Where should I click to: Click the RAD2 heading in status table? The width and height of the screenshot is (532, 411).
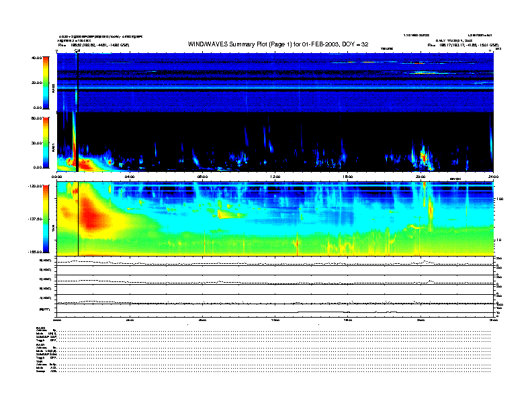(x=40, y=328)
